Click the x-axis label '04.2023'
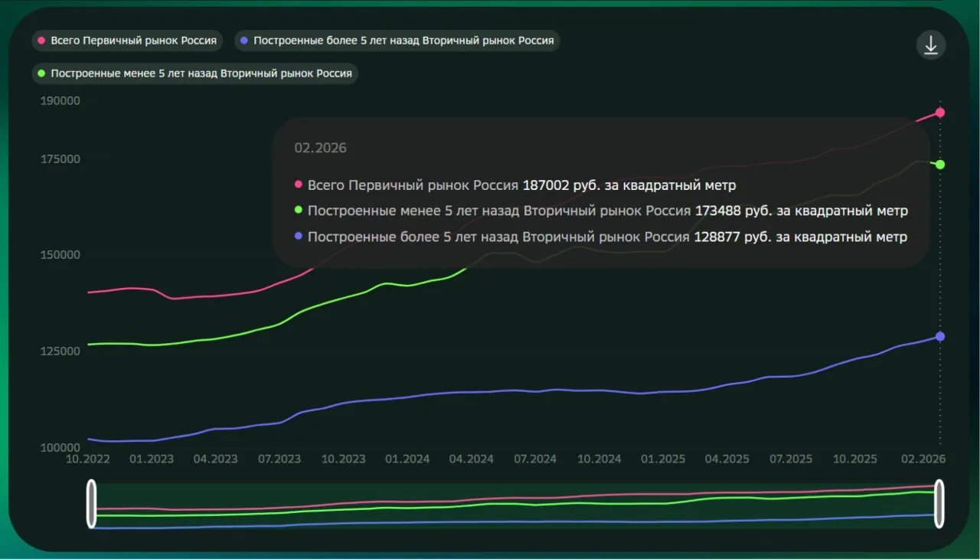Viewport: 980px width, 559px height. click(x=215, y=459)
